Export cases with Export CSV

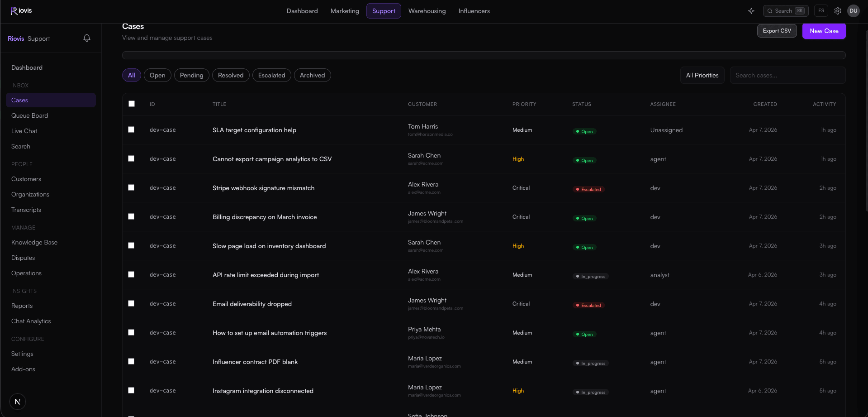(777, 31)
